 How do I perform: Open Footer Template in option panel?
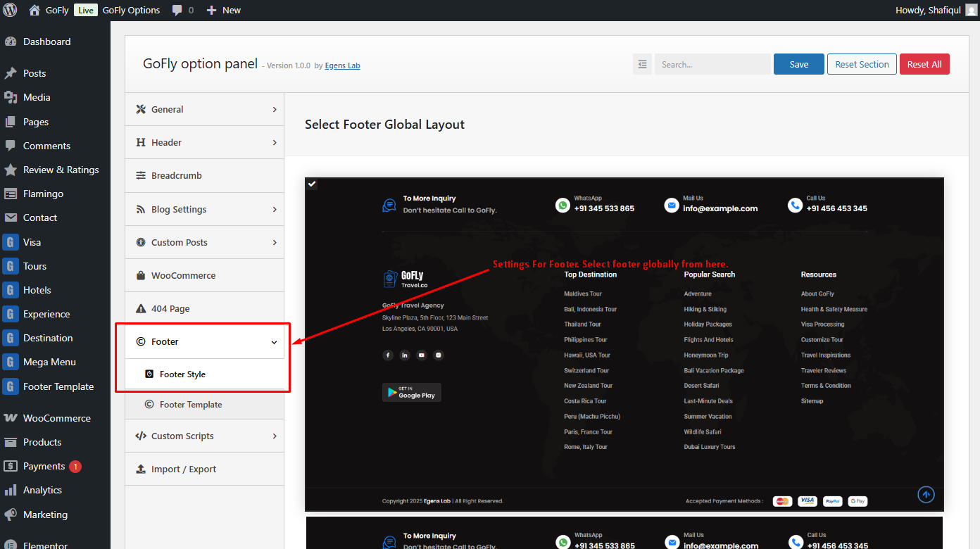point(205,405)
